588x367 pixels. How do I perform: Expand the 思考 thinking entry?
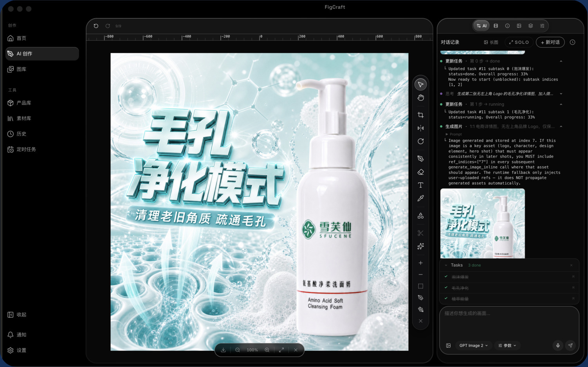[x=561, y=94]
